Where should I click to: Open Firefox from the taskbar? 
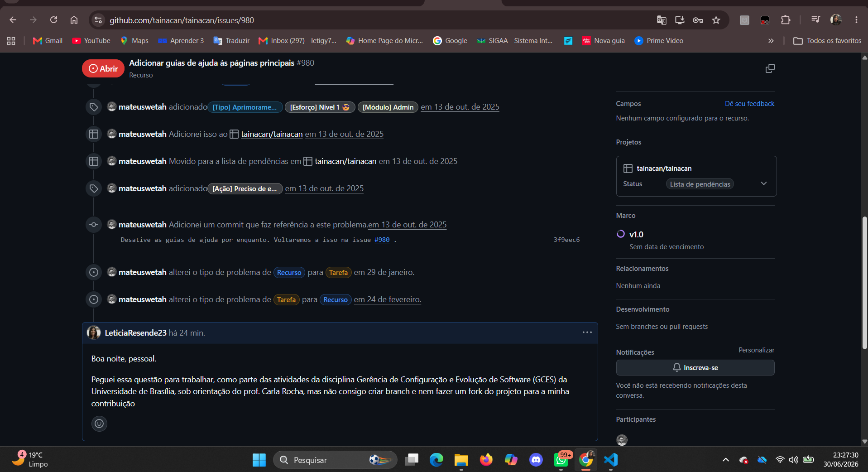(486, 460)
